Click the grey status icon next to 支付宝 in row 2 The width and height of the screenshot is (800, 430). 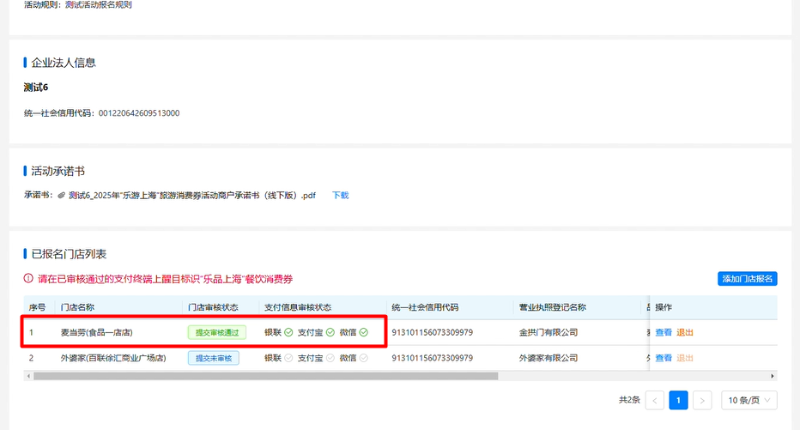(330, 357)
